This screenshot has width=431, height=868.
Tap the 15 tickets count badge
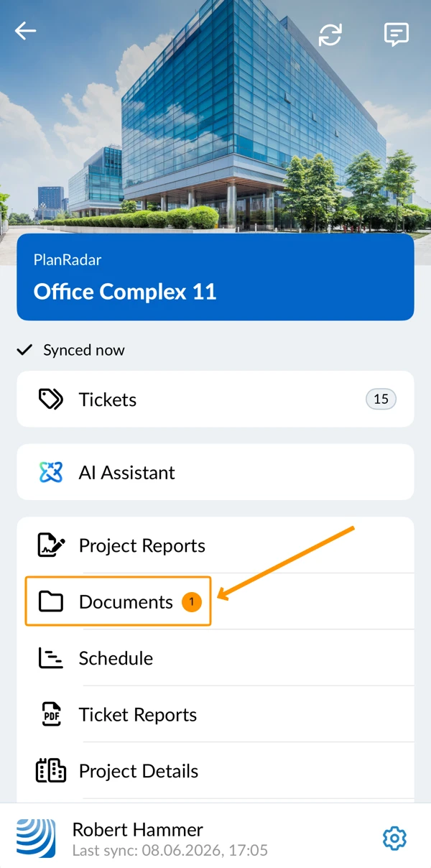tap(381, 400)
